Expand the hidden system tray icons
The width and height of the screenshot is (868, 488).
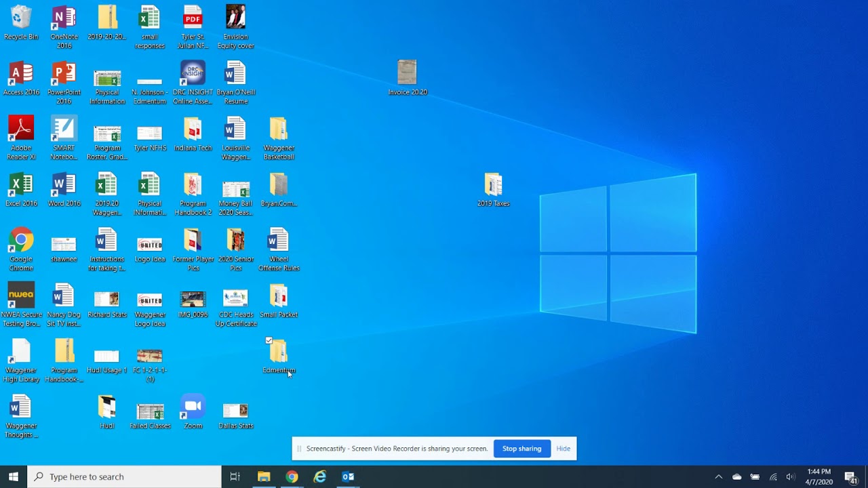tap(719, 476)
